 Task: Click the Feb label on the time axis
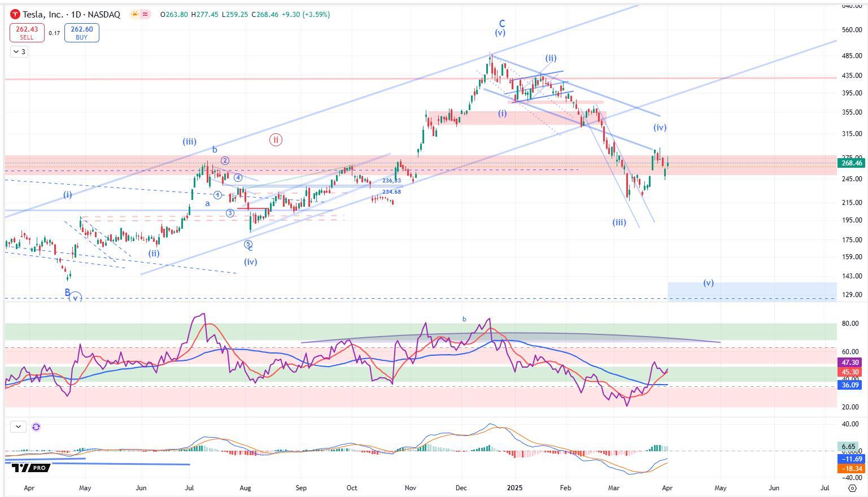(x=565, y=488)
